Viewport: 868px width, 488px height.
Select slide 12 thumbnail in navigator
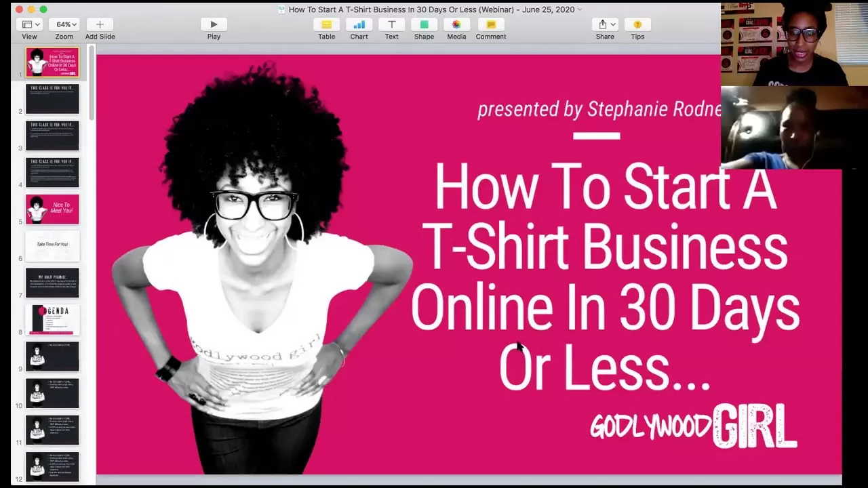pyautogui.click(x=52, y=467)
